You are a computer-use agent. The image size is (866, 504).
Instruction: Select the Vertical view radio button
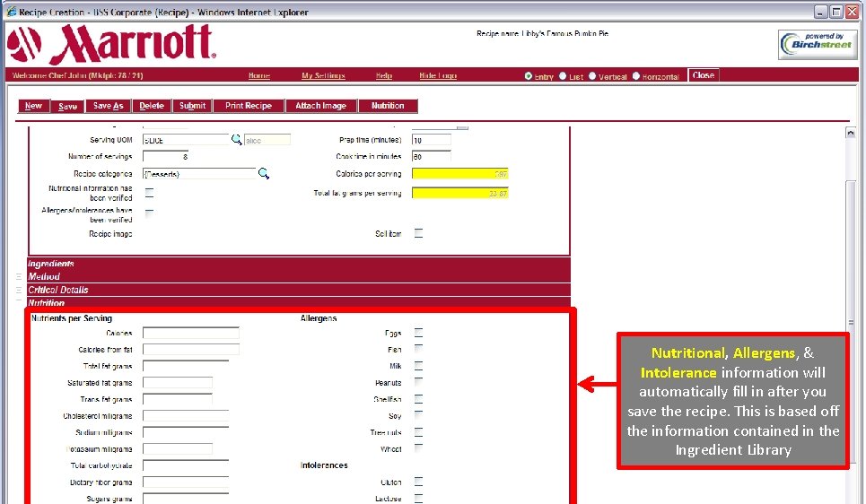pos(592,76)
